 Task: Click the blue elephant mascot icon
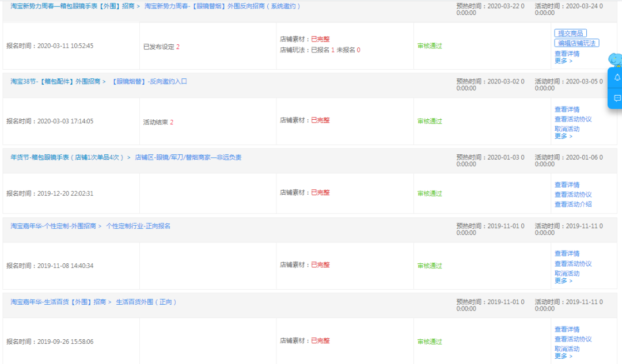[x=616, y=60]
